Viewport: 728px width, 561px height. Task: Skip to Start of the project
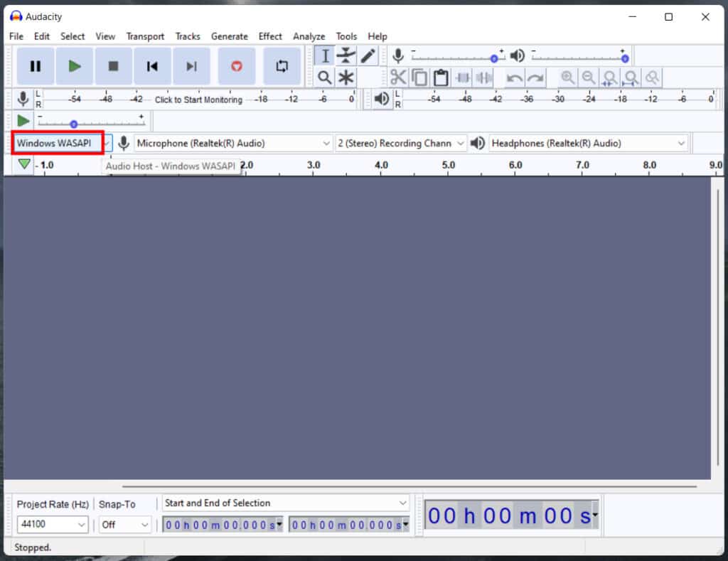pyautogui.click(x=152, y=66)
